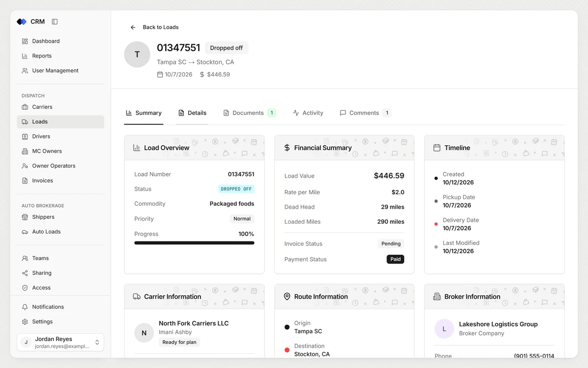The image size is (588, 368).
Task: Click the Access shield icon
Action: (25, 288)
